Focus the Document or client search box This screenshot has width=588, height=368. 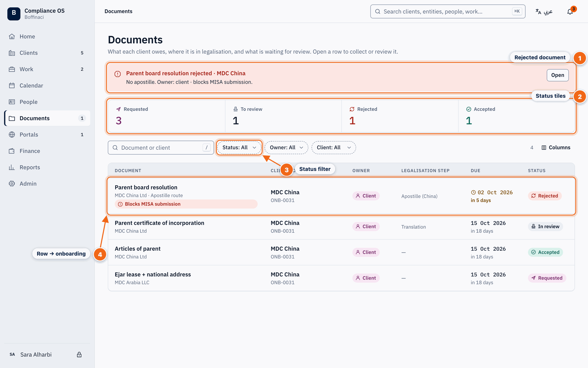[161, 147]
